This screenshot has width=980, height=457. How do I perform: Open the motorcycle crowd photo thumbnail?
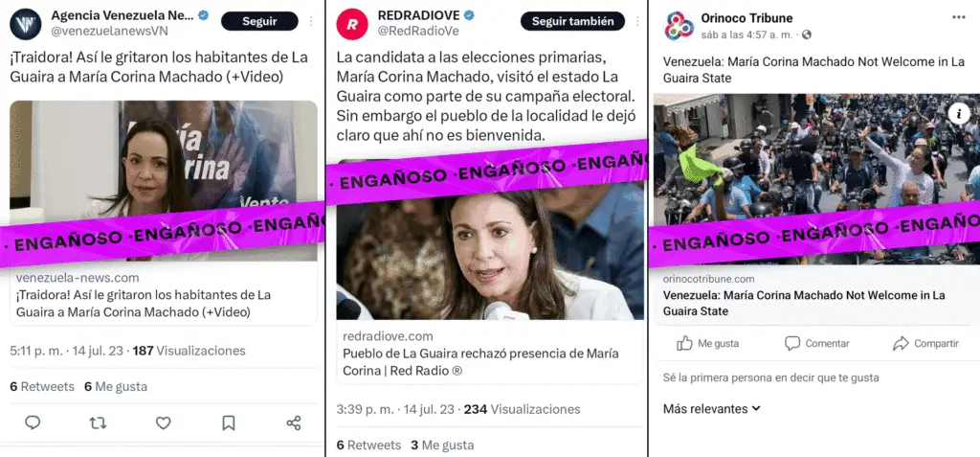point(816,179)
